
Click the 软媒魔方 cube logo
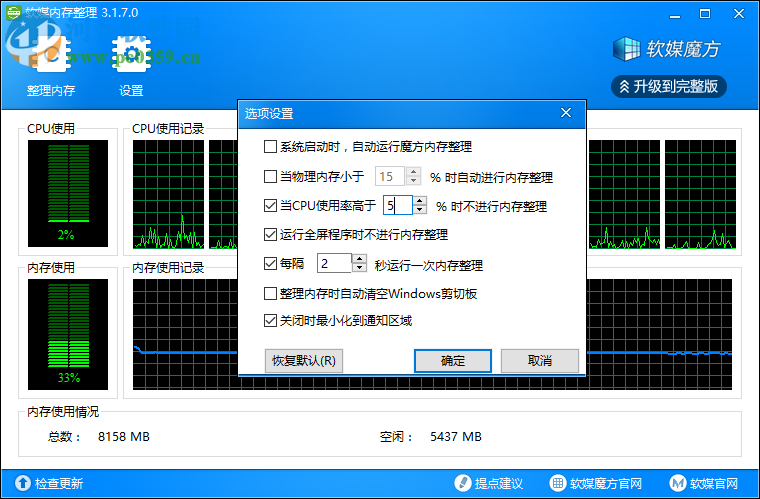(626, 49)
